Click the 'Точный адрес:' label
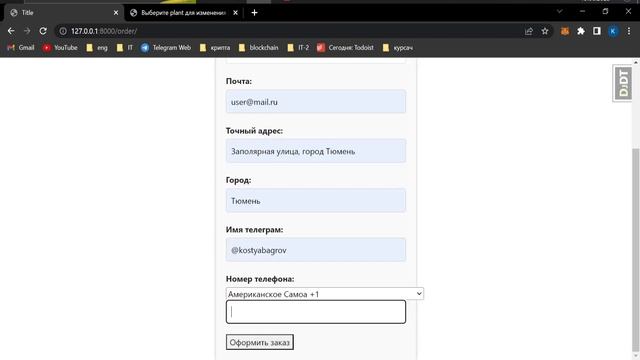Viewport: 640px width, 360px height. 254,131
